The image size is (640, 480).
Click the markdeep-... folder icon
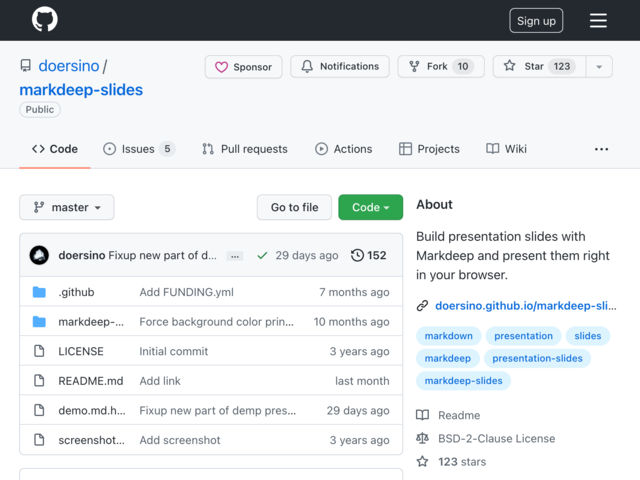point(39,322)
